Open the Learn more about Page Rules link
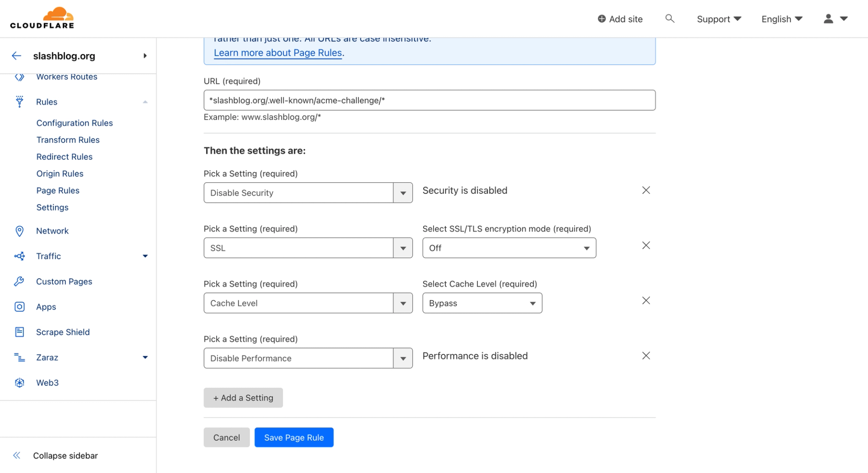 [x=278, y=52]
